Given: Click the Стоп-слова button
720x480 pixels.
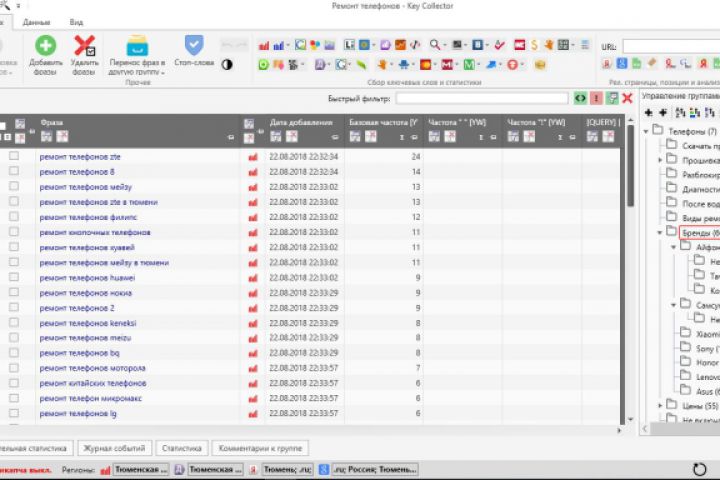Looking at the screenshot, I should (194, 51).
